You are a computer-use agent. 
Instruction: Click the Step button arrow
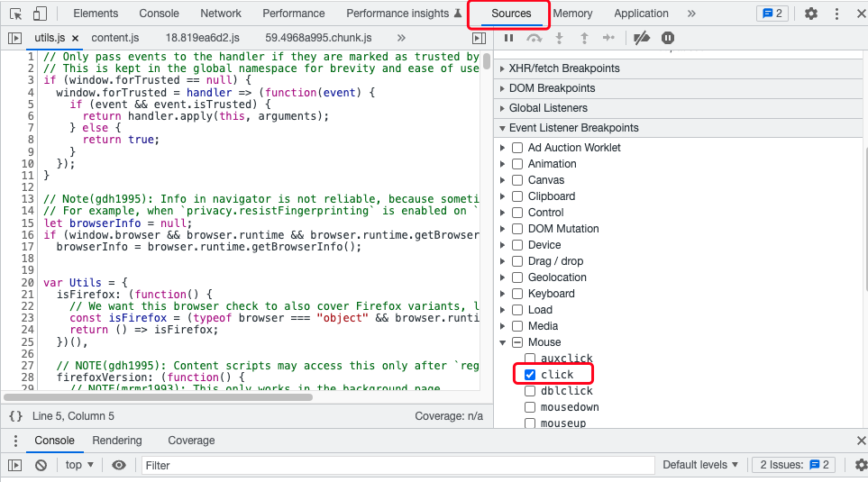coord(609,38)
